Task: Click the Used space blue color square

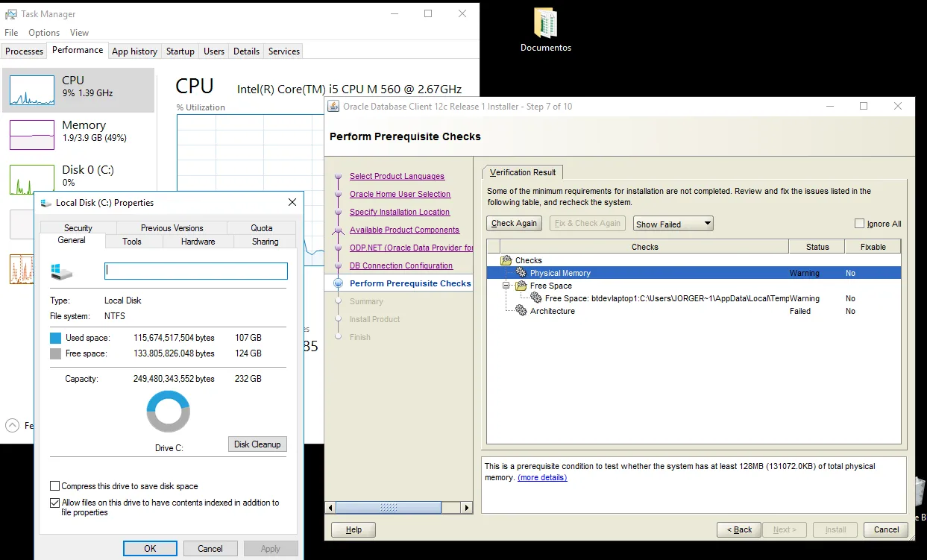Action: (55, 338)
